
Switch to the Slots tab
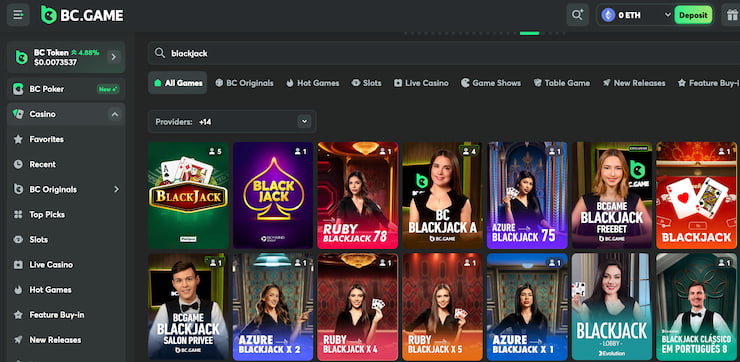coord(366,83)
